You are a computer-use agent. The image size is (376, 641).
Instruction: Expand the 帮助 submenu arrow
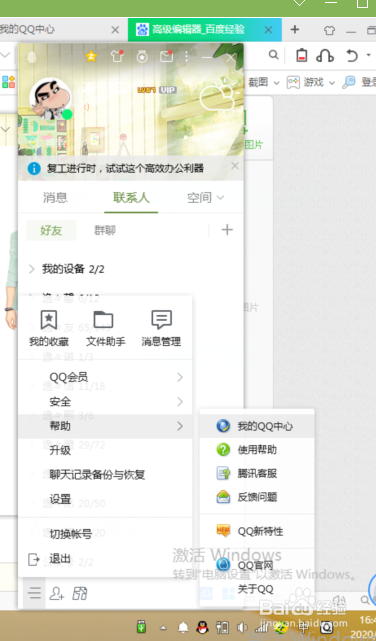(x=180, y=426)
